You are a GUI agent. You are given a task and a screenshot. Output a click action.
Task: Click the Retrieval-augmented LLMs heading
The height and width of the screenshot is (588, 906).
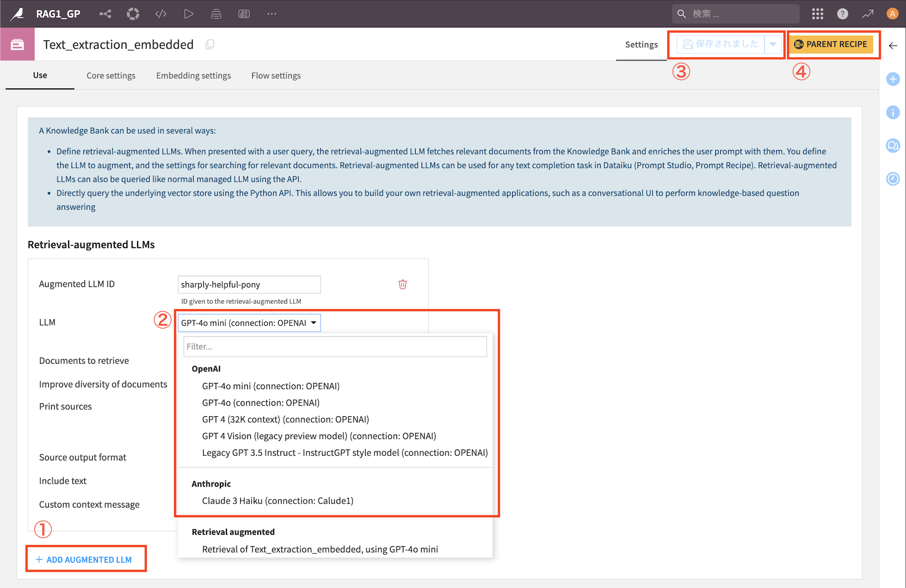pyautogui.click(x=91, y=244)
